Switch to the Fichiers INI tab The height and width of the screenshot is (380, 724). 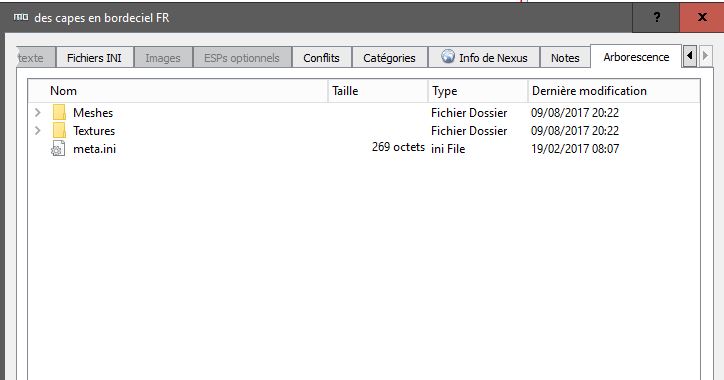(x=94, y=58)
